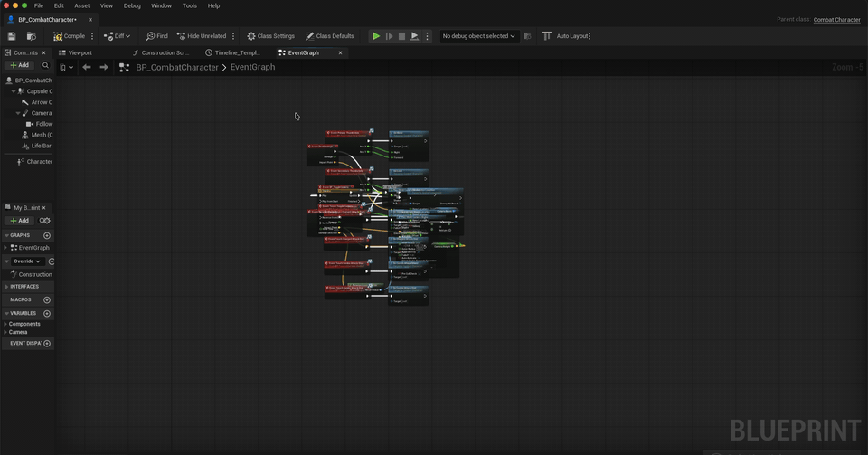Viewport: 868px width, 455px height.
Task: Save the blueprint with the floppy disk icon
Action: click(12, 36)
